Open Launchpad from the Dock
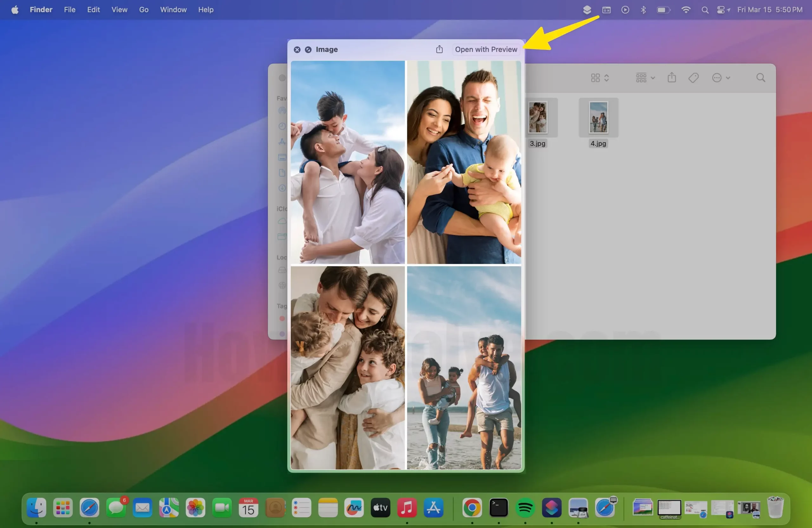Image resolution: width=812 pixels, height=528 pixels. (63, 507)
